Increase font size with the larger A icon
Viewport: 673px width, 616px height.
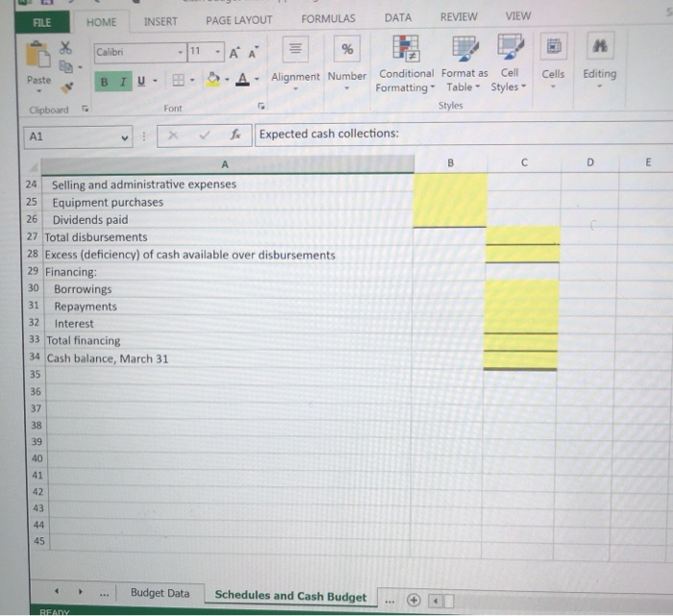(x=234, y=53)
